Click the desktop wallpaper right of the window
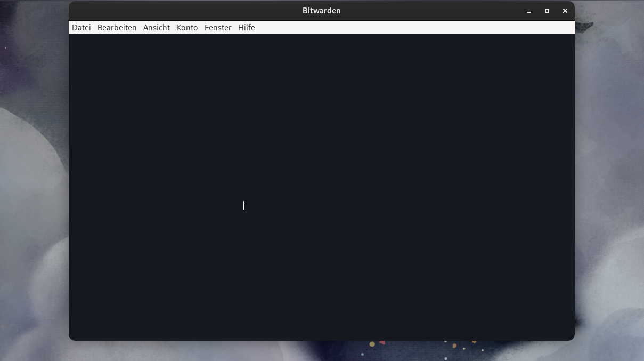 point(610,187)
